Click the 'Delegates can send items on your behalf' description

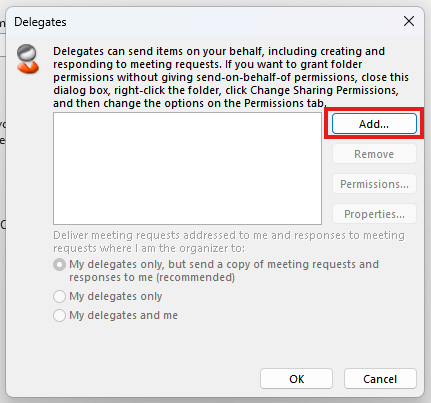[231, 77]
